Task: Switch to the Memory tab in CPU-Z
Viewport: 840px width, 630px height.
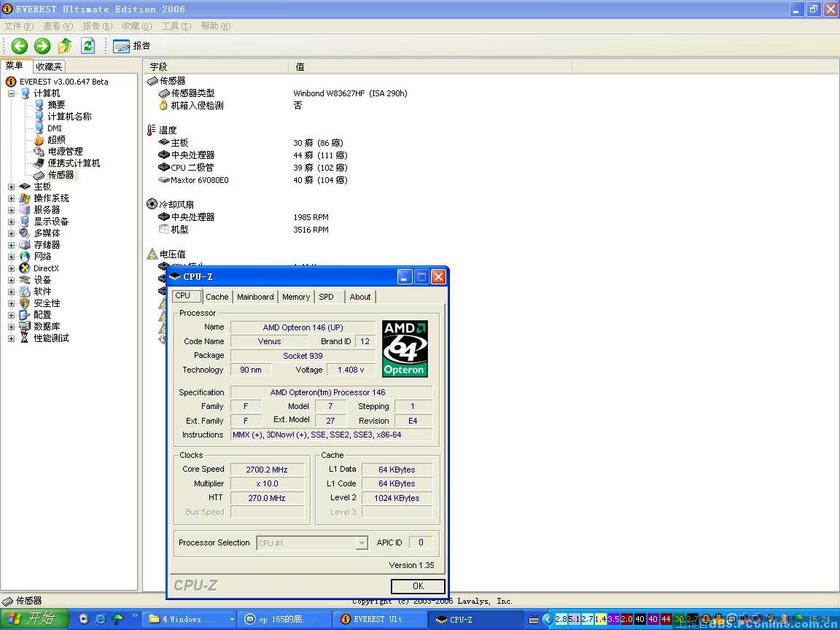Action: tap(295, 297)
